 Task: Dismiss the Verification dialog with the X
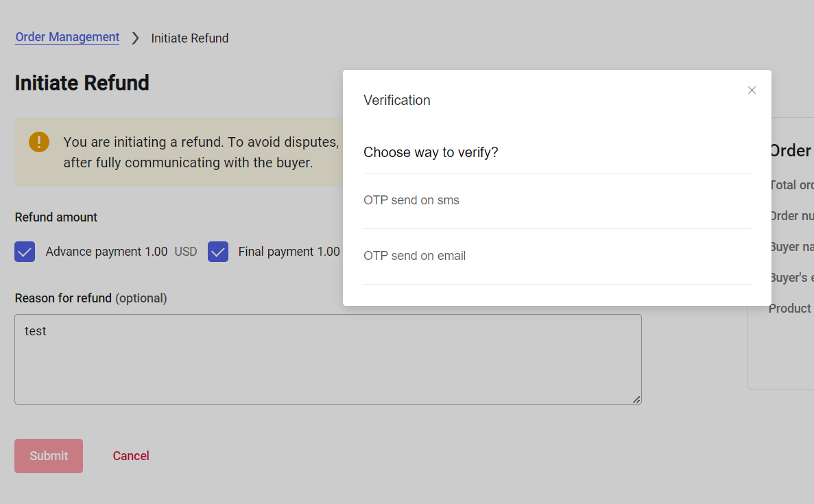point(752,90)
